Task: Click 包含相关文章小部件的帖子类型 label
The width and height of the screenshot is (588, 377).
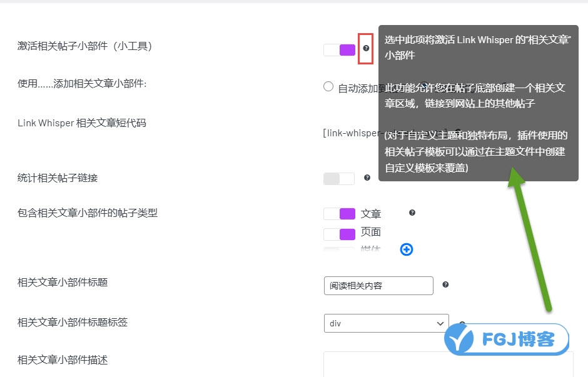Action: pos(88,213)
